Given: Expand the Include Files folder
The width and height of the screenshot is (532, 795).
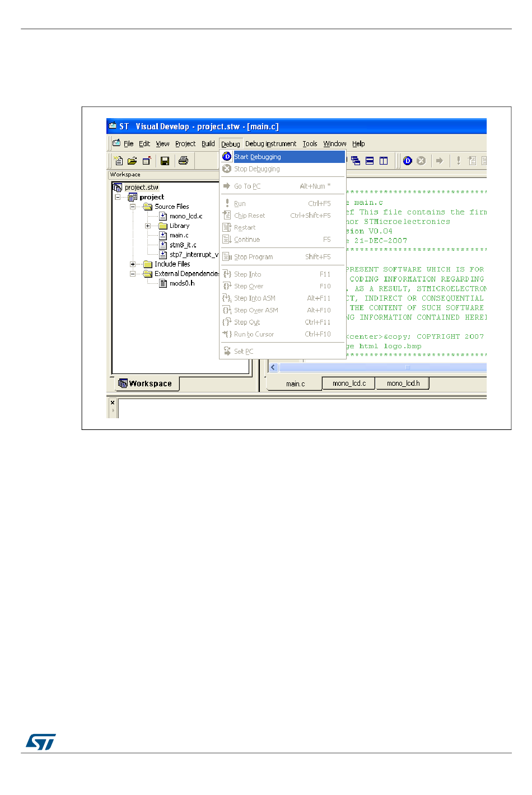Looking at the screenshot, I should pyautogui.click(x=133, y=264).
